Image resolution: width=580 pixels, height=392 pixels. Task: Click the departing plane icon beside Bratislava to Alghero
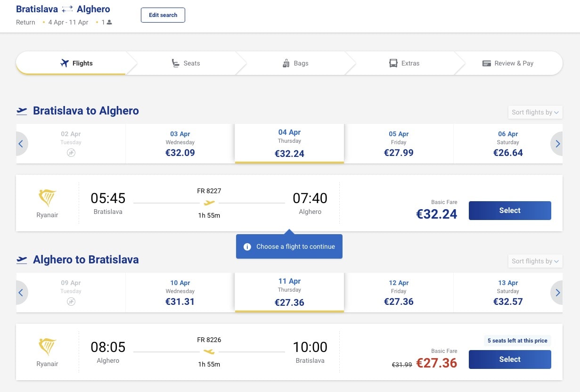(22, 111)
